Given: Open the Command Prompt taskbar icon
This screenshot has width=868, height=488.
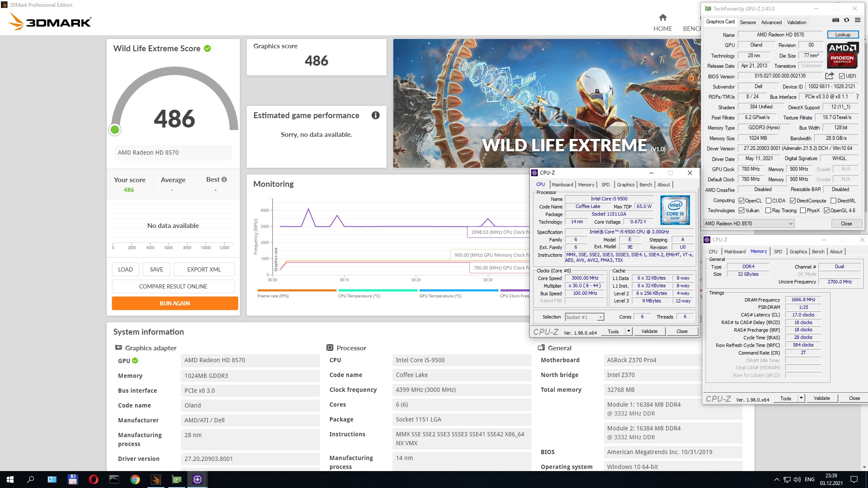Looking at the screenshot, I should 114,480.
